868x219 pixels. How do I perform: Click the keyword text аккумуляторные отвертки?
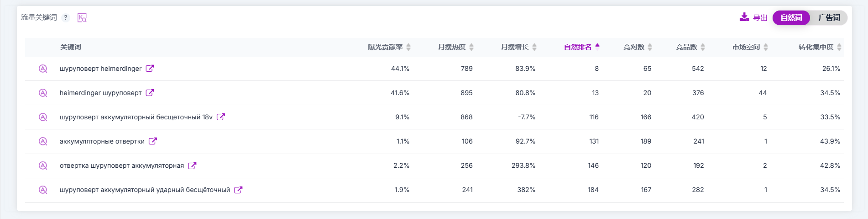102,141
